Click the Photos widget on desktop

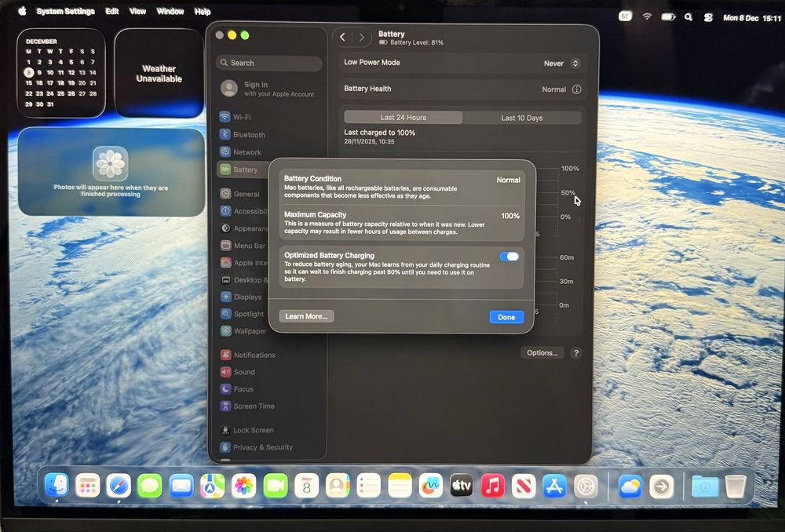point(111,172)
